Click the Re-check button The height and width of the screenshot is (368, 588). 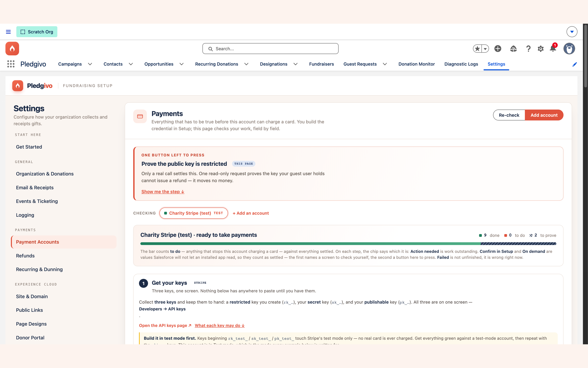509,115
